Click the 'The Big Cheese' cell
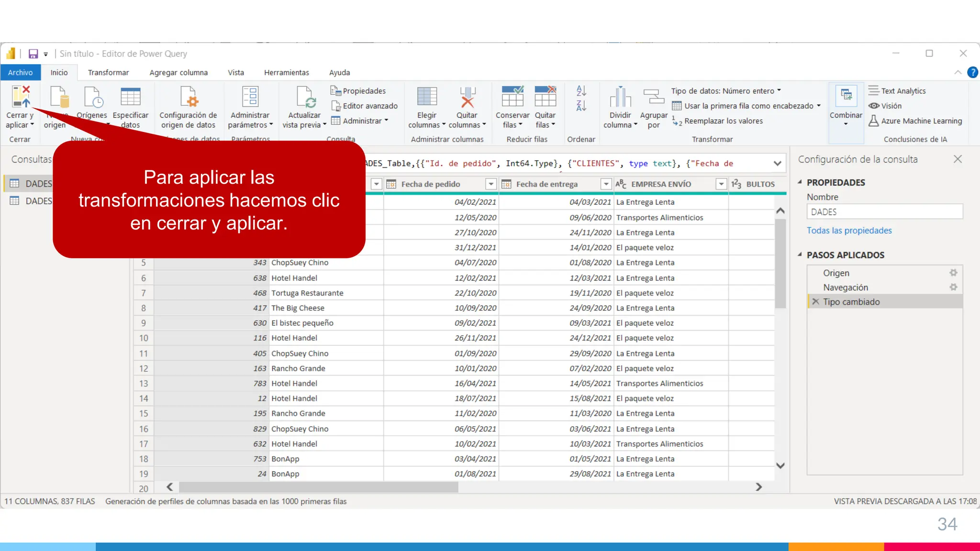The width and height of the screenshot is (980, 551). (x=326, y=308)
